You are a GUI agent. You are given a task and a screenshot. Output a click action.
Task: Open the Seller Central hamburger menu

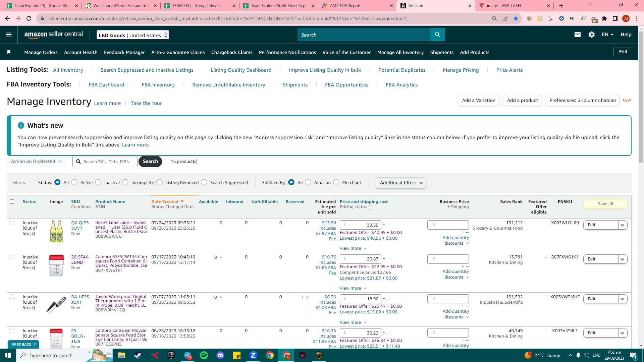pyautogui.click(x=9, y=35)
